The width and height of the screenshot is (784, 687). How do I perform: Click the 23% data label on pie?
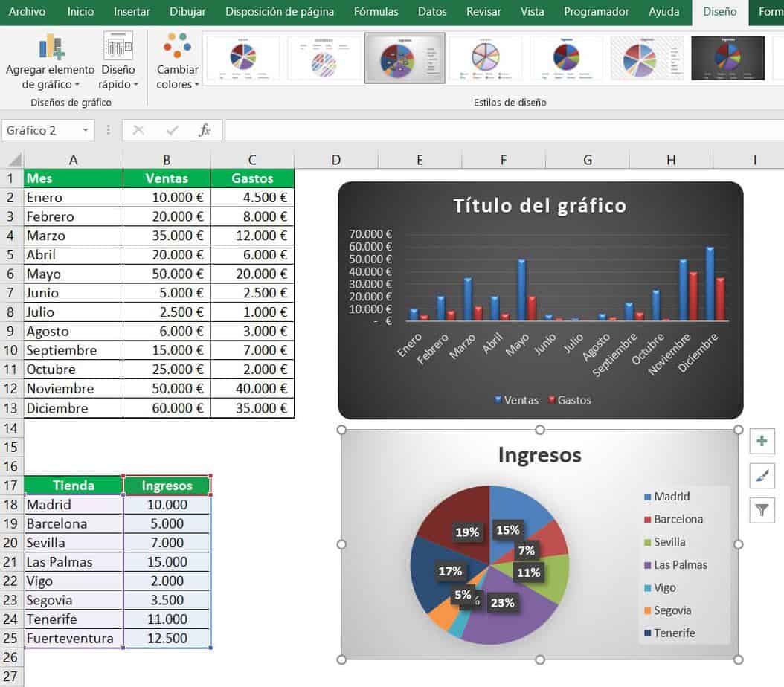(x=503, y=603)
